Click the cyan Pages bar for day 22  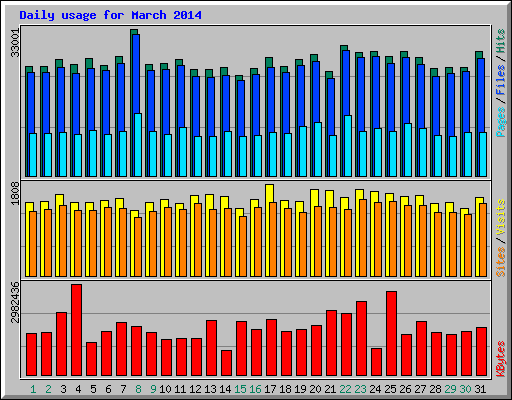click(348, 146)
